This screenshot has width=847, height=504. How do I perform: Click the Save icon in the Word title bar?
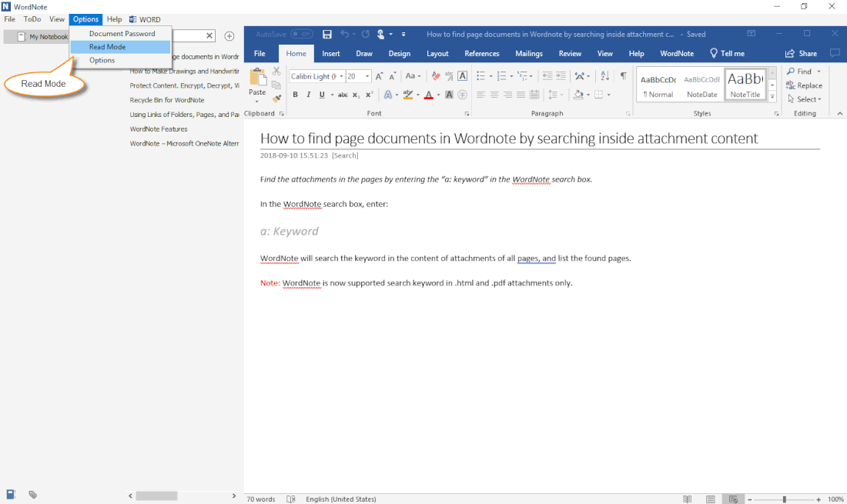tap(326, 34)
